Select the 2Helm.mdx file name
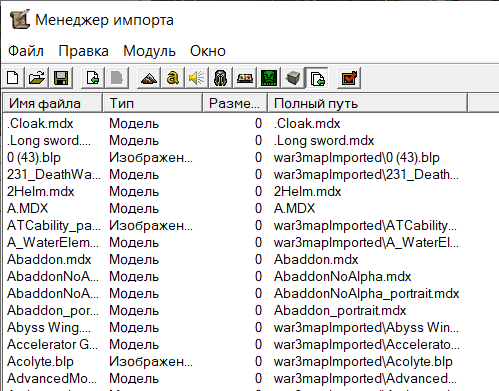This screenshot has width=499, height=391. pyautogui.click(x=41, y=192)
